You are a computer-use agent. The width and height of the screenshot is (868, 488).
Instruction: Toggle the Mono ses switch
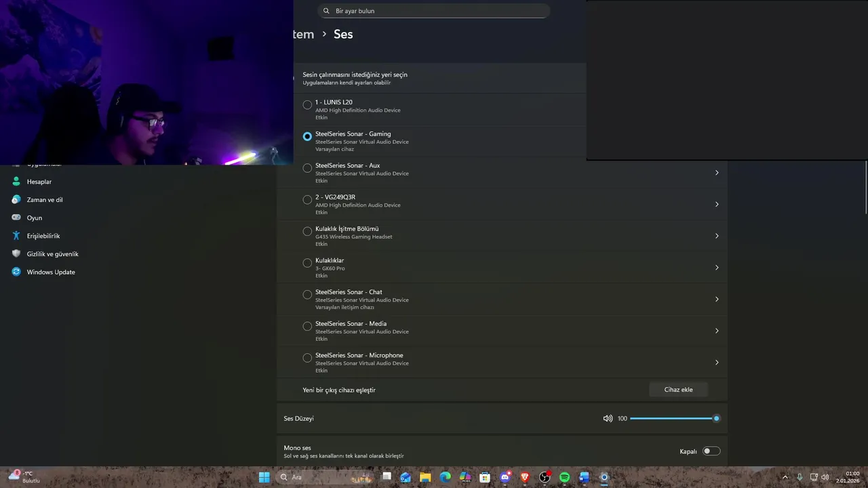click(711, 451)
